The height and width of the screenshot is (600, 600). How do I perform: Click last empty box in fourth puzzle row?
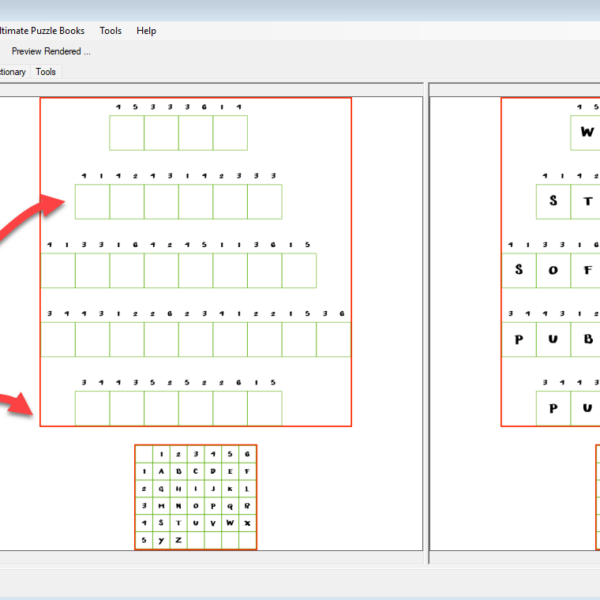(x=334, y=339)
